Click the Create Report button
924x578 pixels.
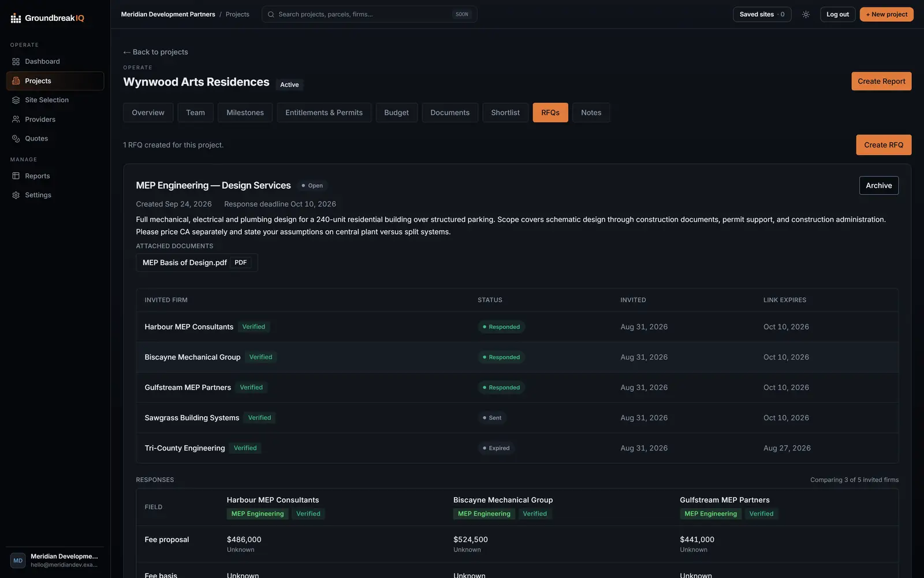(881, 81)
